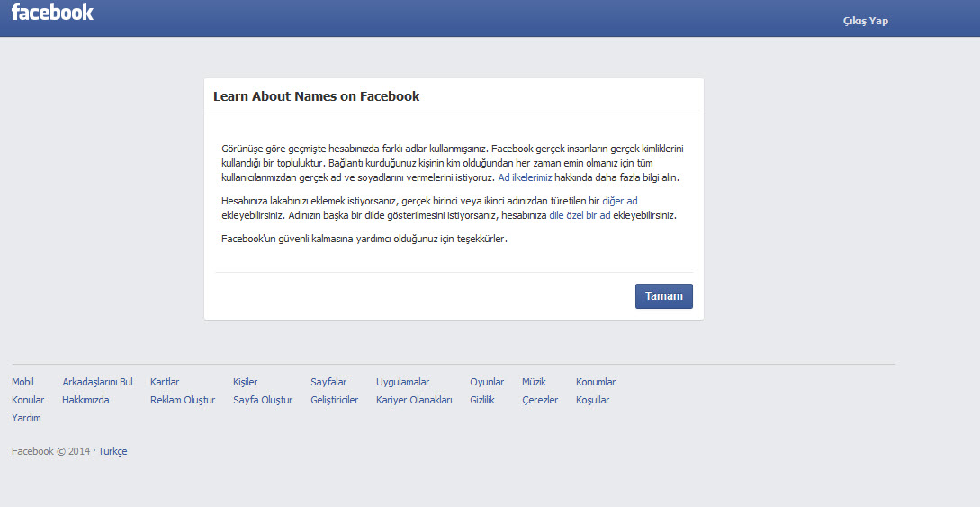The width and height of the screenshot is (980, 507).
Task: View Gizlilik privacy link
Action: (x=482, y=400)
